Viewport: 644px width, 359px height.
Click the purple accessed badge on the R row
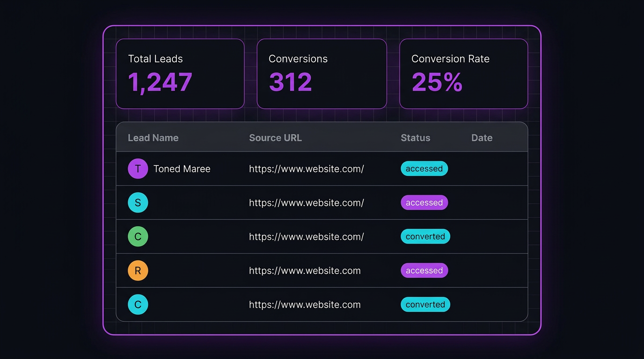coord(424,270)
